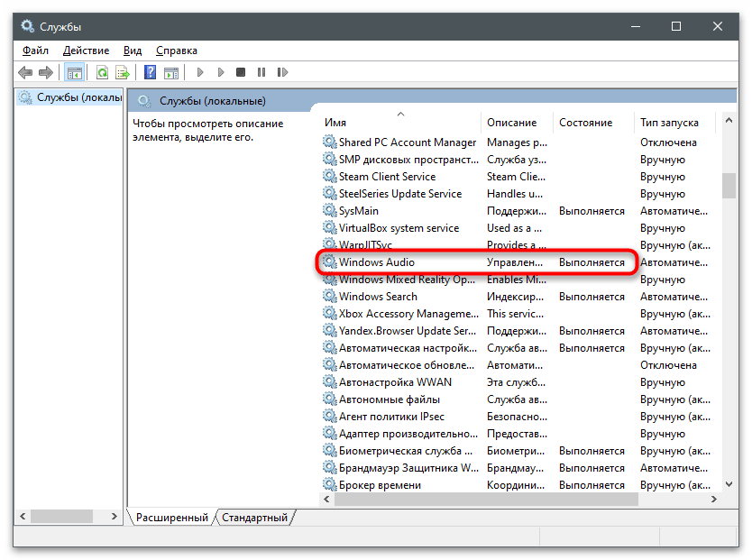Toggle the action pane toolbar icon

(x=171, y=72)
